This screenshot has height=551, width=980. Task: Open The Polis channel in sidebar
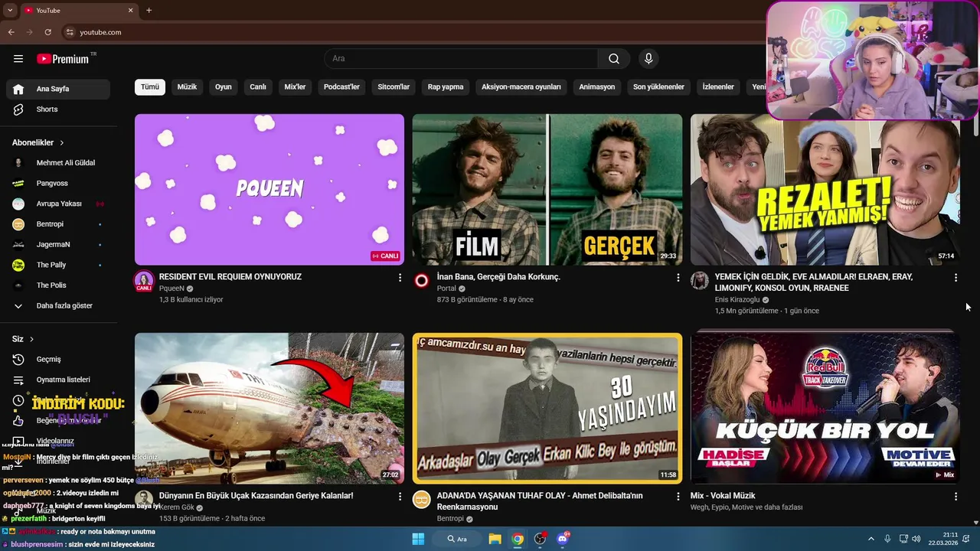click(x=58, y=285)
